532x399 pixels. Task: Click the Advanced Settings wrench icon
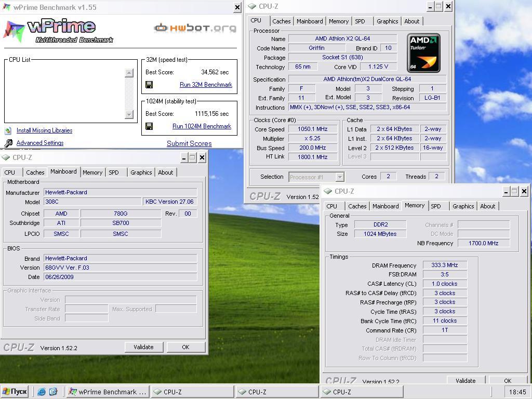click(8, 143)
